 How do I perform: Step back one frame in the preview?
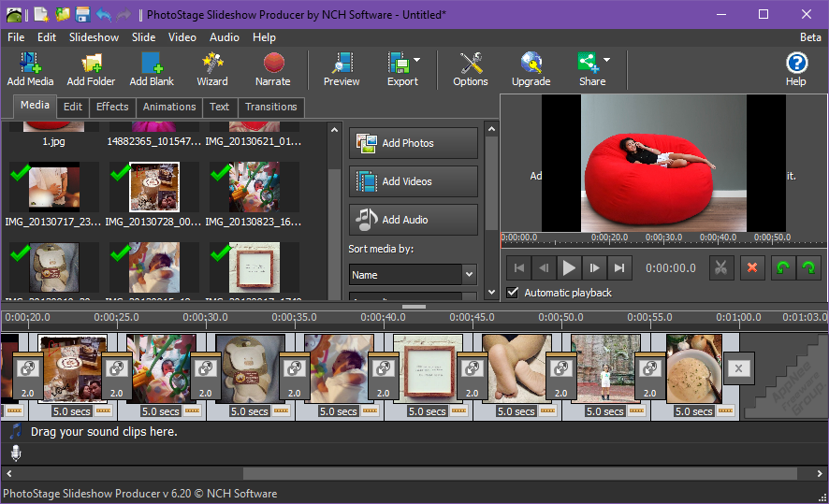pyautogui.click(x=544, y=267)
